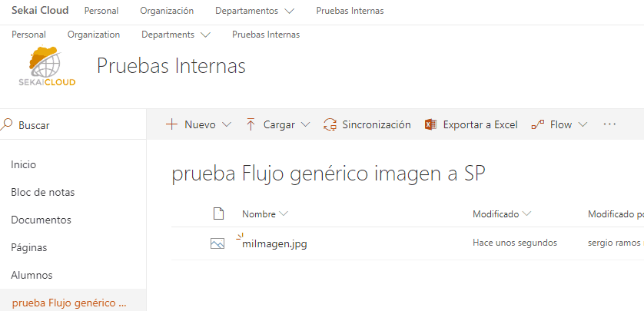Click the file type column header icon

(218, 213)
